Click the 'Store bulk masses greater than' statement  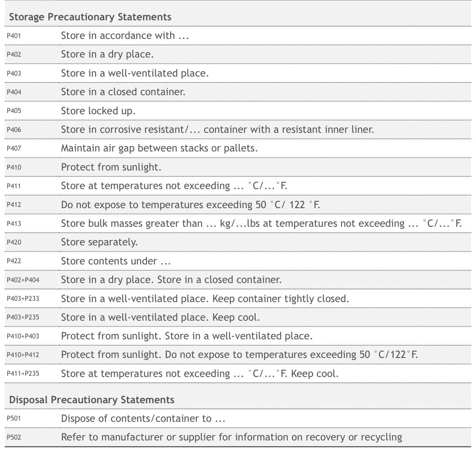coord(261,223)
